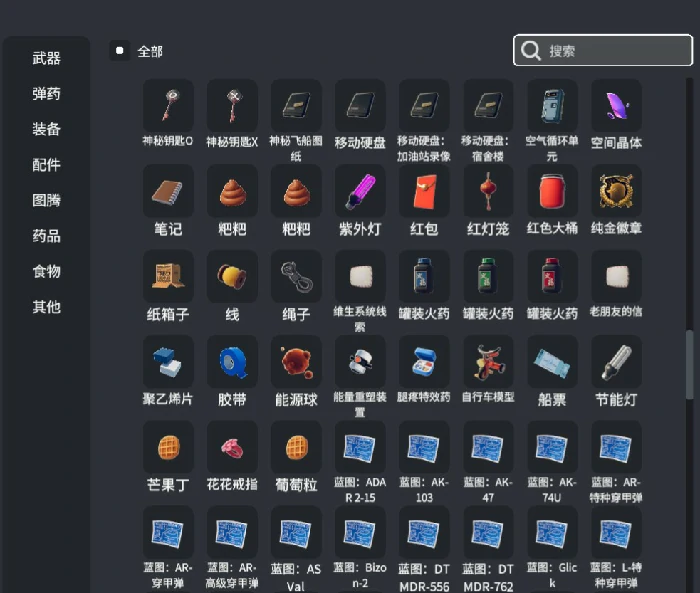The width and height of the screenshot is (700, 593).
Task: Select the 老朋友的信 letter item
Action: click(617, 276)
